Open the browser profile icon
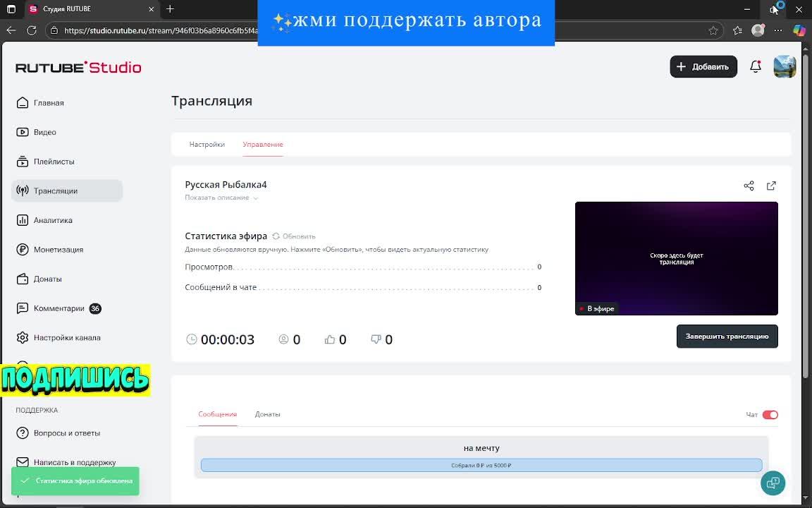This screenshot has width=812, height=508. (758, 30)
